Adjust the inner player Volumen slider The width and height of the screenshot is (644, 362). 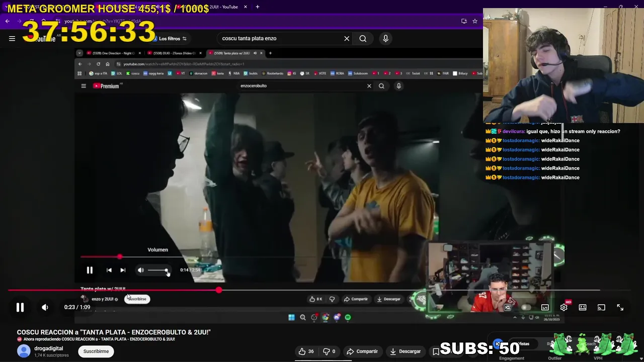point(158,270)
